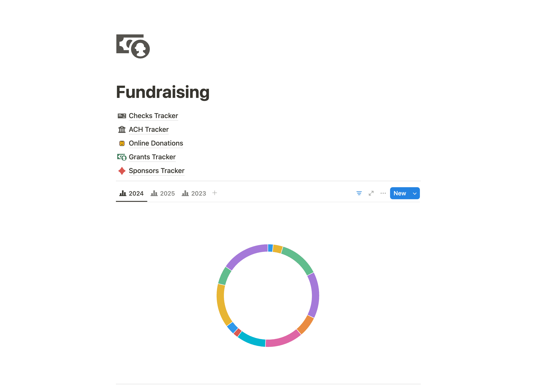Open the Online Donations page
This screenshot has height=392, width=556.
pos(156,143)
